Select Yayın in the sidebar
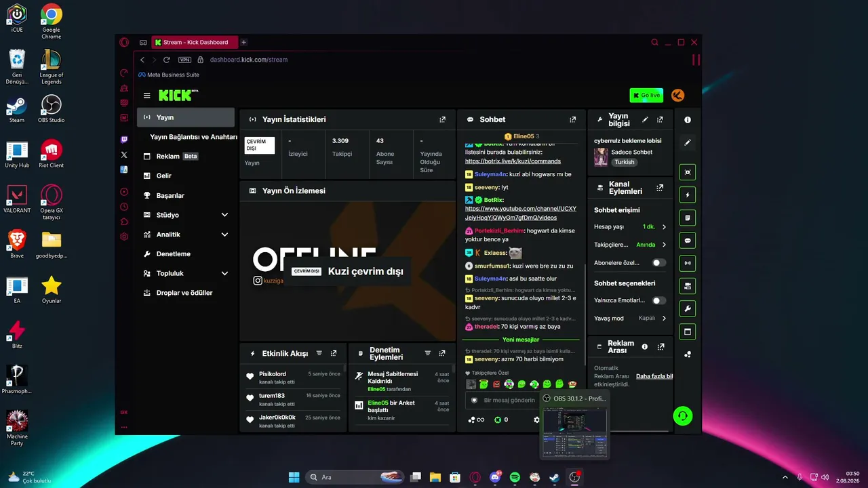 tap(186, 117)
